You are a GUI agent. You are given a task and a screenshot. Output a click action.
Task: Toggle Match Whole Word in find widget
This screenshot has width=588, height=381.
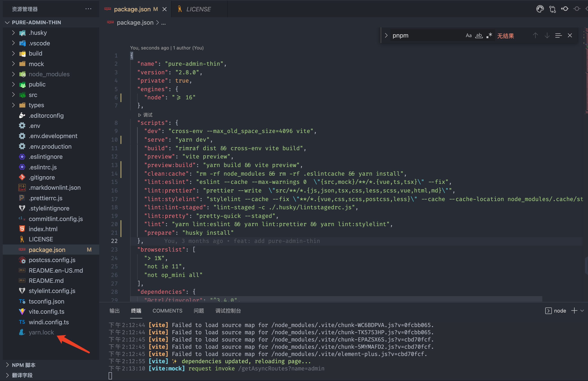pos(479,36)
